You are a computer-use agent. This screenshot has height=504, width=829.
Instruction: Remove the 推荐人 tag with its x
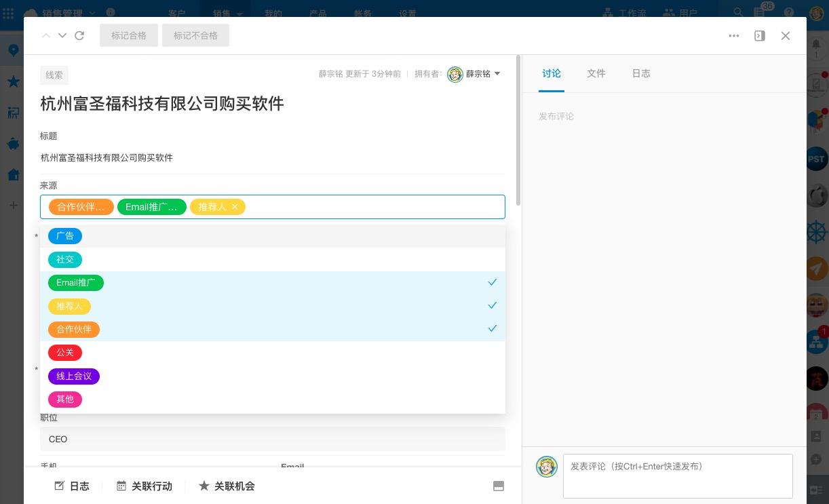(235, 207)
